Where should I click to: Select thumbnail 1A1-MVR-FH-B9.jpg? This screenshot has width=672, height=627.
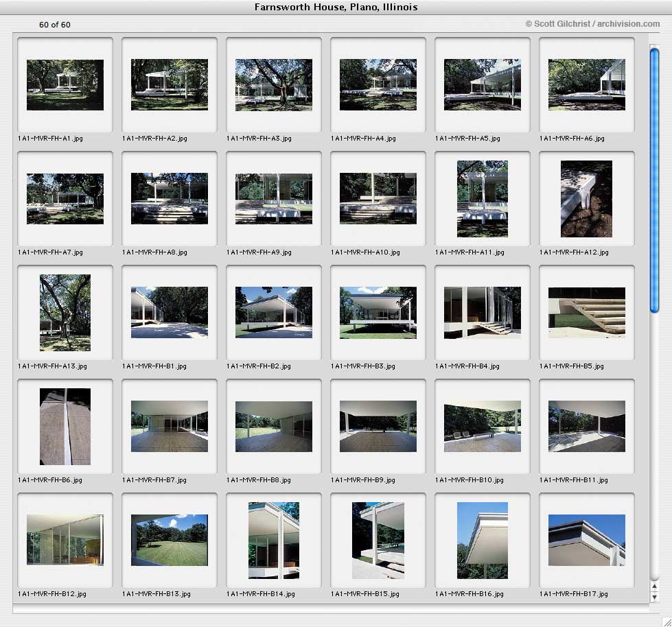click(x=378, y=427)
